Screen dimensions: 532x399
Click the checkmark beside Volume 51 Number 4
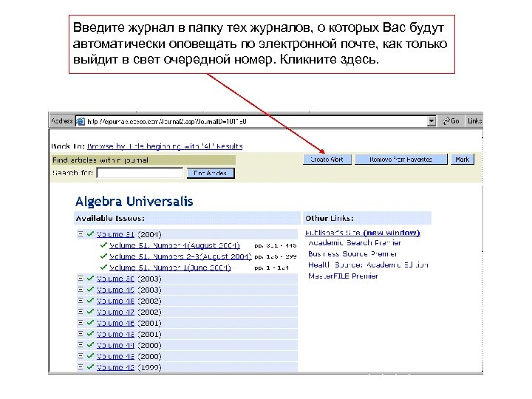tap(104, 245)
